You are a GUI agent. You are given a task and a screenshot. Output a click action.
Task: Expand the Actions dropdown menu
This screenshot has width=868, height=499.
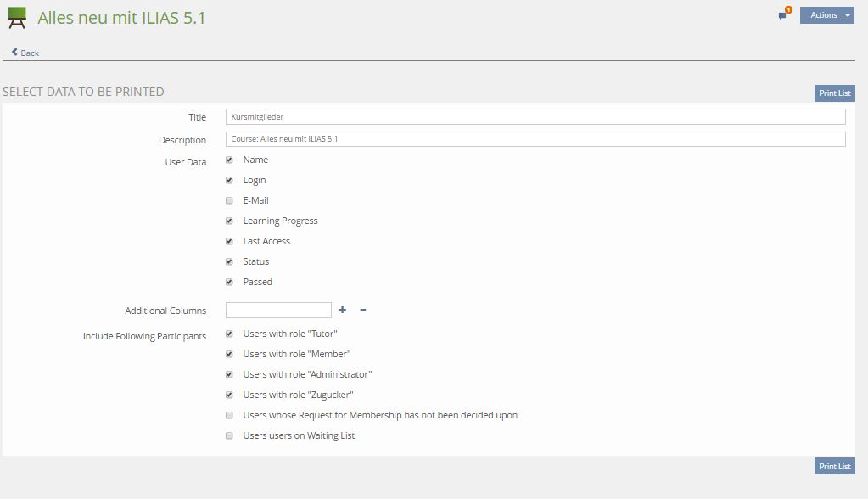(826, 15)
